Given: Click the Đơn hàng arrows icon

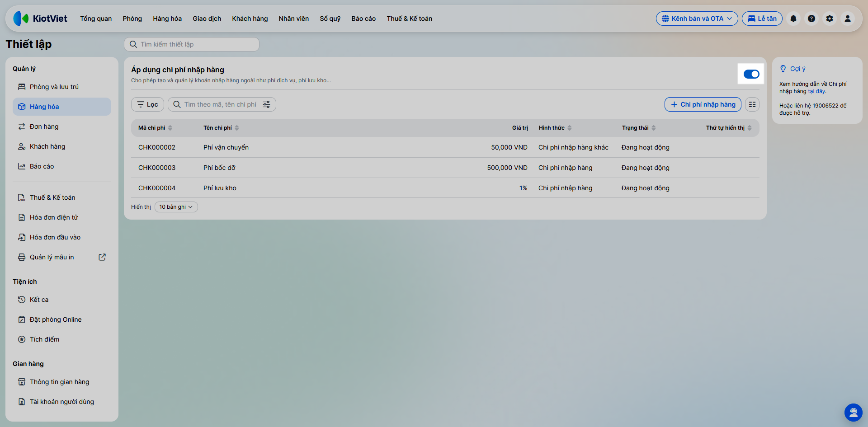Looking at the screenshot, I should pyautogui.click(x=22, y=127).
